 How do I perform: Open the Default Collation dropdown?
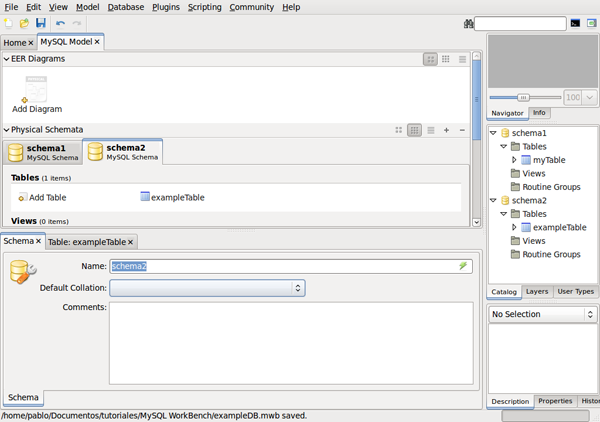tap(207, 288)
